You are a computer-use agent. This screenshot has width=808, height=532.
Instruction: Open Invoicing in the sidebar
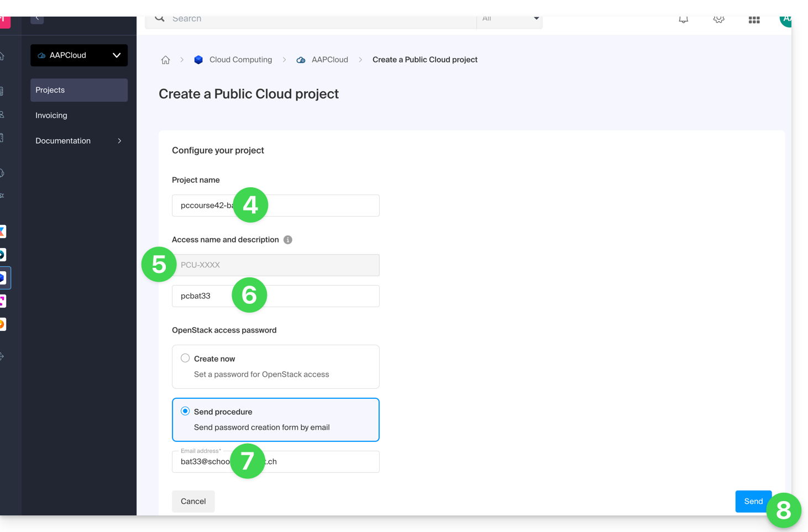(51, 115)
